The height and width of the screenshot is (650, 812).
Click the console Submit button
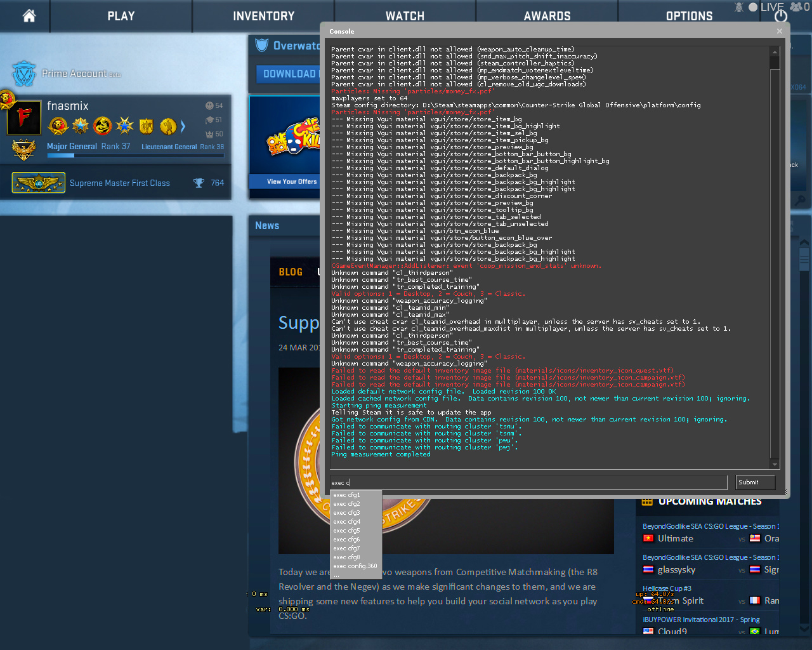coord(755,482)
